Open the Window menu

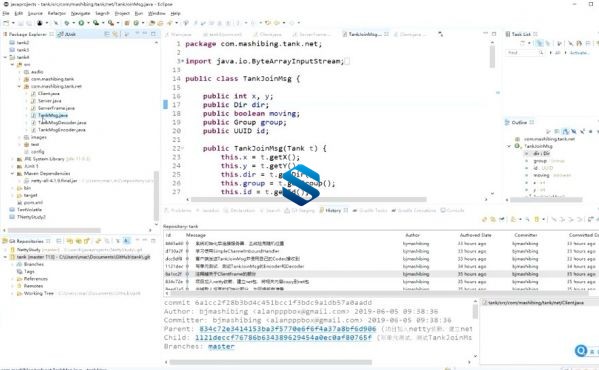click(157, 13)
